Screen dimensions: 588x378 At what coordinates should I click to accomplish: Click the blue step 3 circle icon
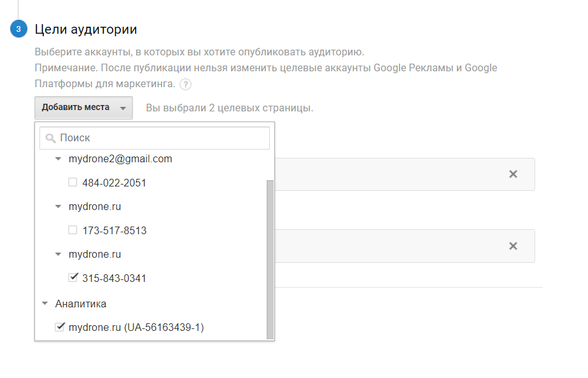(x=19, y=29)
